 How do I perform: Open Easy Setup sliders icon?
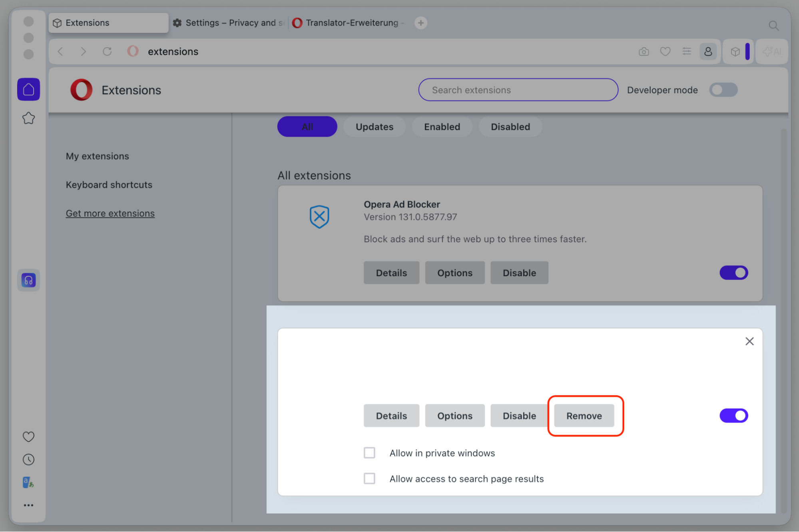pos(687,52)
